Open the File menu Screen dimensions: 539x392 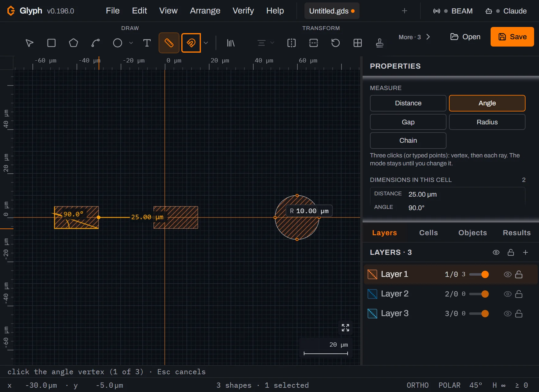click(113, 11)
